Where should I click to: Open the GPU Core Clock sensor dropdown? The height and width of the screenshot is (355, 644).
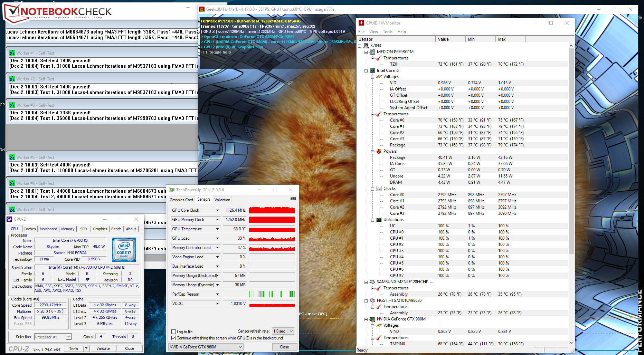[217, 210]
